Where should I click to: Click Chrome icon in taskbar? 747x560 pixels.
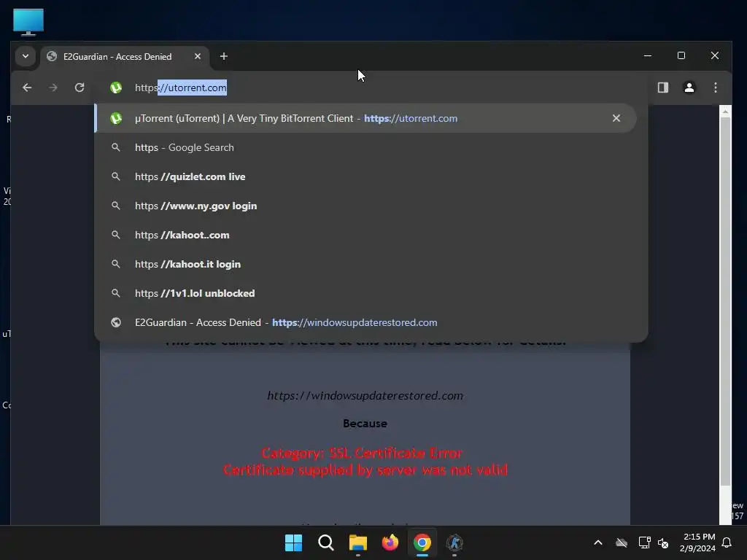pyautogui.click(x=422, y=542)
